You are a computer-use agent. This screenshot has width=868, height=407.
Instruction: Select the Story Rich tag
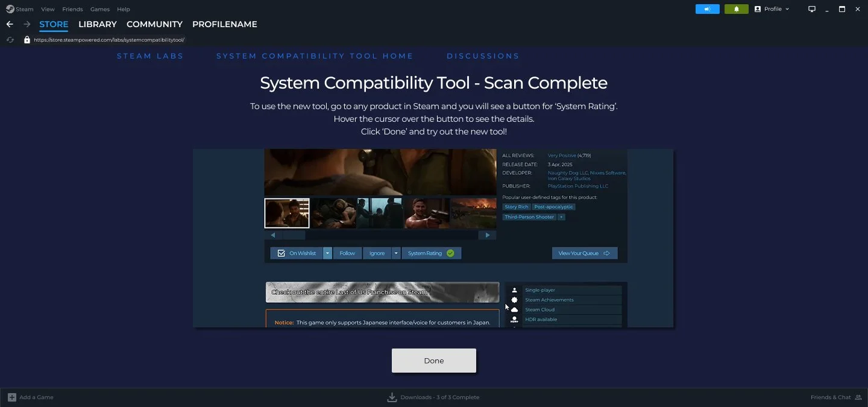click(517, 207)
